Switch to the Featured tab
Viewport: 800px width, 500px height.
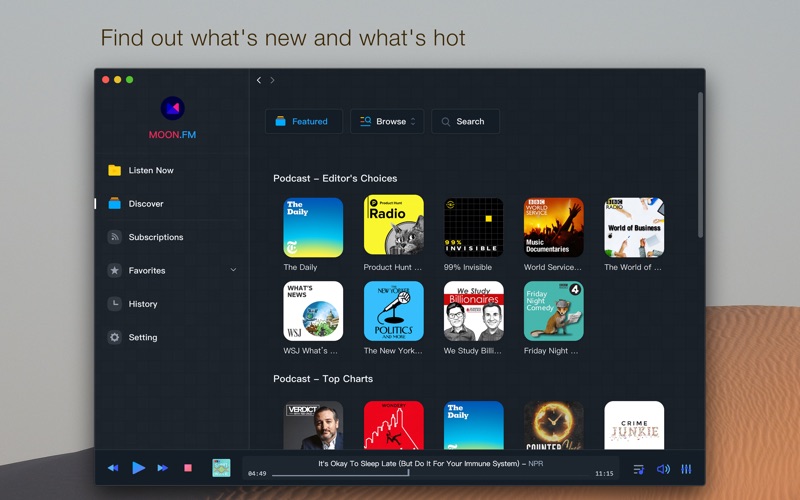coord(304,121)
